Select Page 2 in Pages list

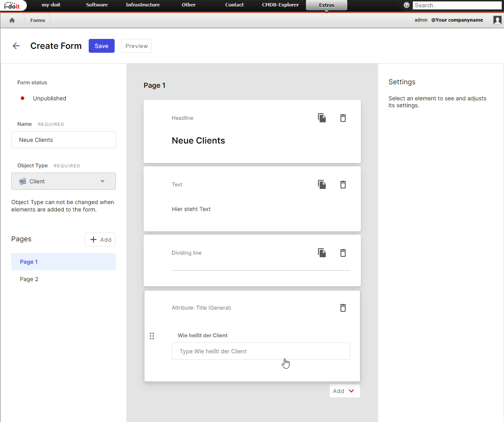pos(29,279)
